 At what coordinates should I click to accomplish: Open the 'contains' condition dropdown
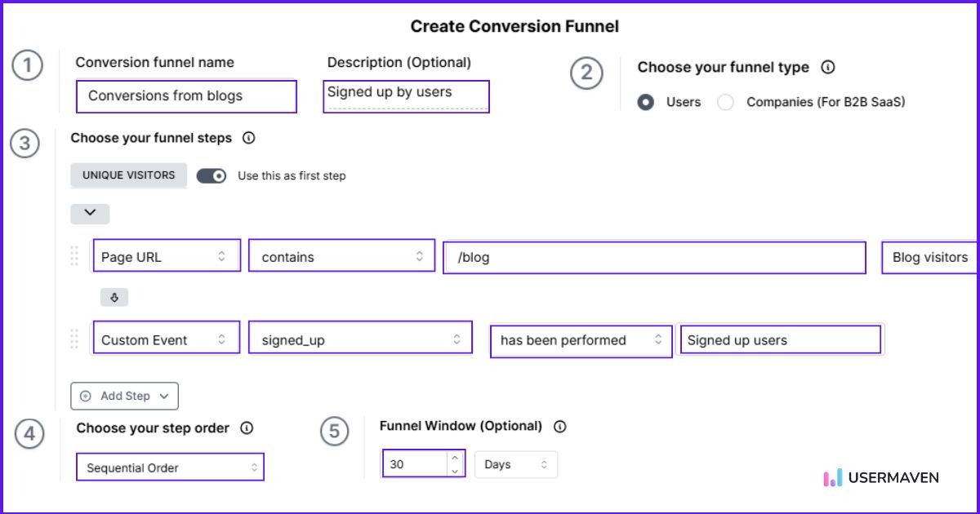point(341,256)
